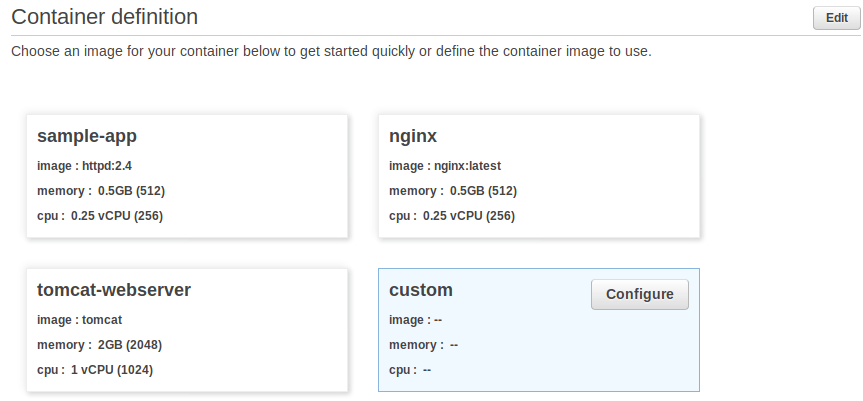
Task: Click the Edit button
Action: coord(835,18)
